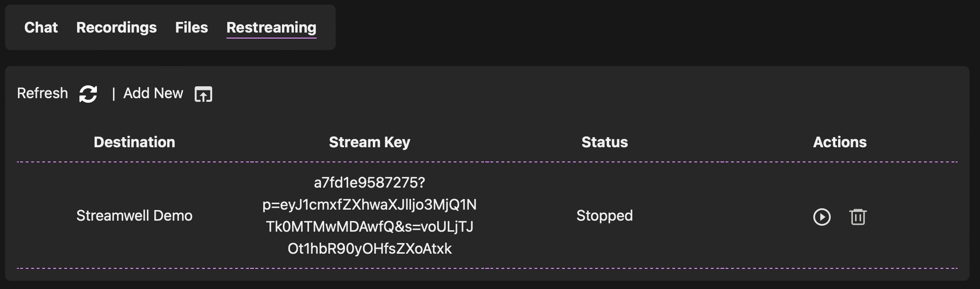Screen dimensions: 980x289
Task: Delete the Streamwell Demo destination with trash icon
Action: (857, 217)
